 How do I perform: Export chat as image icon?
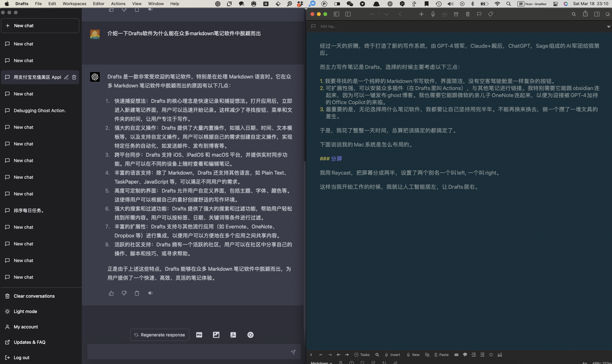[x=216, y=335]
